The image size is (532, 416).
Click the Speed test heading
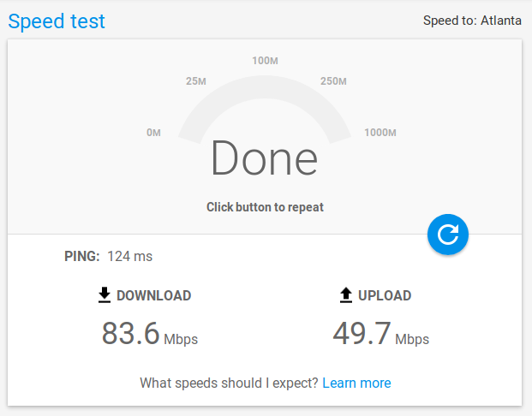tap(57, 21)
